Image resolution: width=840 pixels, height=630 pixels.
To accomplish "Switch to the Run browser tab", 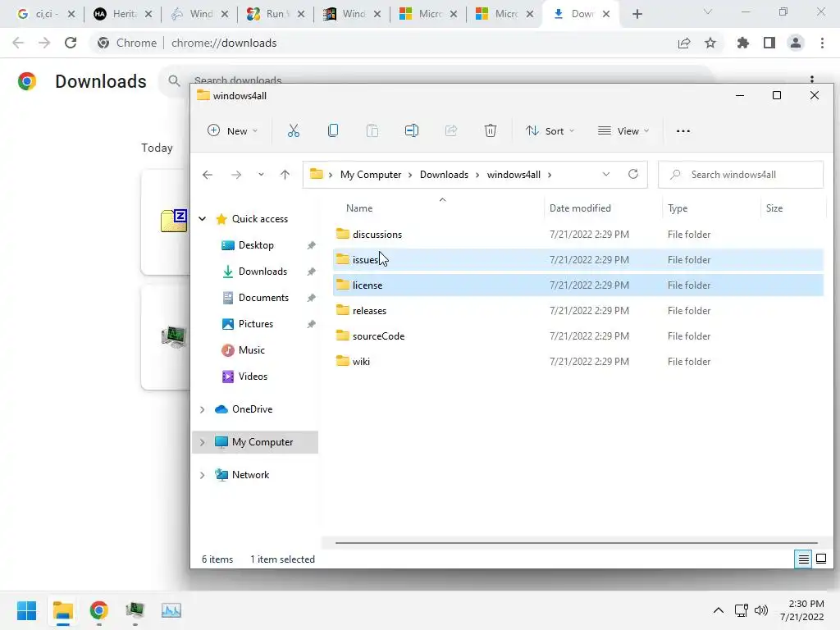I will point(276,14).
